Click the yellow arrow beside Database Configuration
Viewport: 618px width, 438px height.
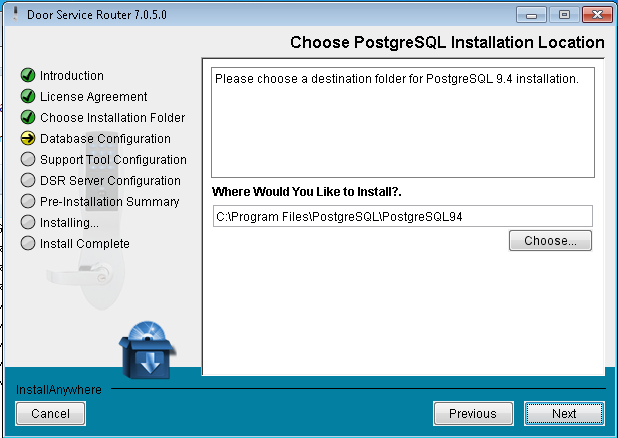tap(28, 138)
